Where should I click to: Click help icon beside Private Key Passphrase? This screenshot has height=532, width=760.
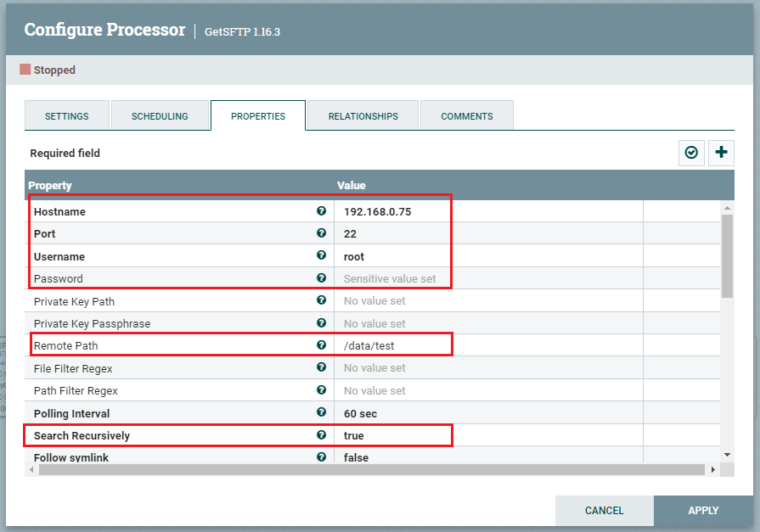pyautogui.click(x=321, y=322)
